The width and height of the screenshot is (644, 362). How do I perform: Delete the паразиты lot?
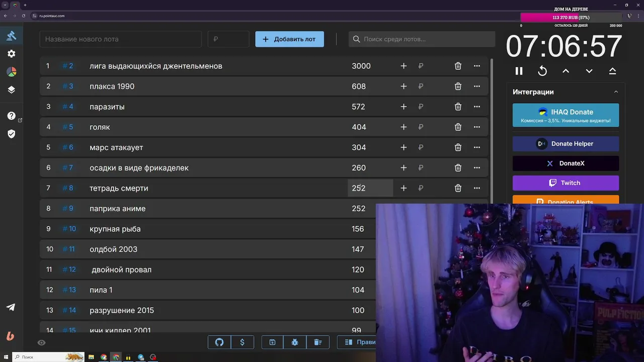[x=458, y=107]
